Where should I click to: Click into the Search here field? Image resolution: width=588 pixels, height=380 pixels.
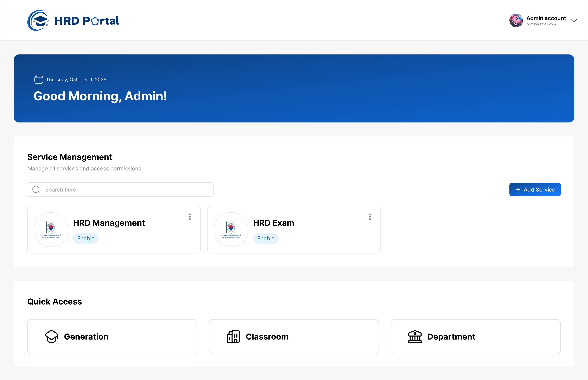[x=123, y=190]
